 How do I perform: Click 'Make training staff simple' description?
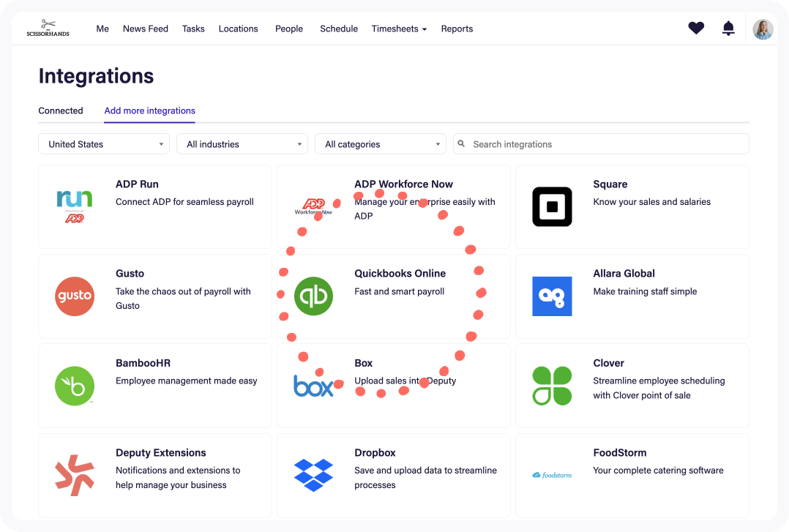[645, 291]
